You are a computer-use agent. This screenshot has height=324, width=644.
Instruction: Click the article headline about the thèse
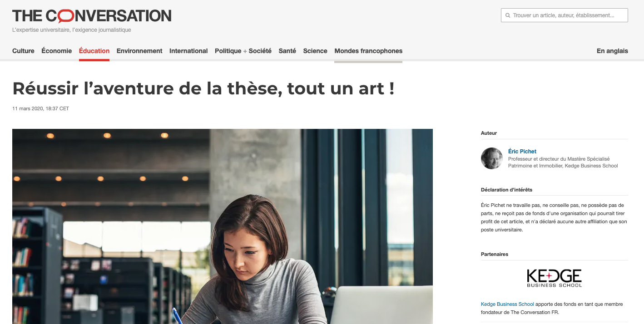(x=203, y=88)
